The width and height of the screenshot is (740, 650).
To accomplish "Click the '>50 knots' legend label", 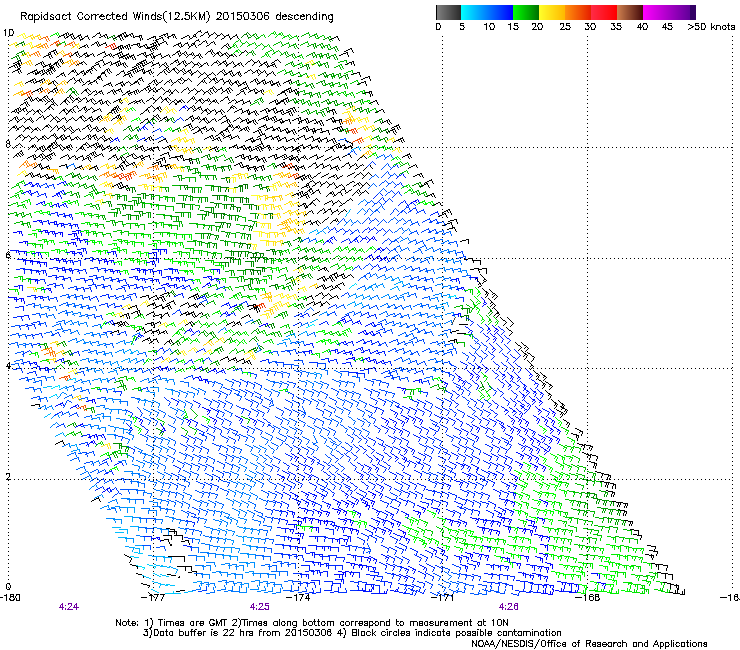I will pyautogui.click(x=711, y=27).
